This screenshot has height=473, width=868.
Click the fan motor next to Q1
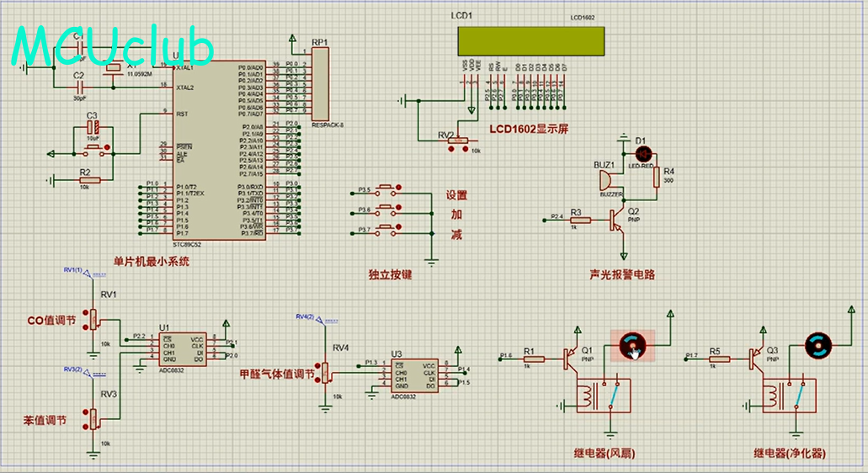pyautogui.click(x=633, y=343)
